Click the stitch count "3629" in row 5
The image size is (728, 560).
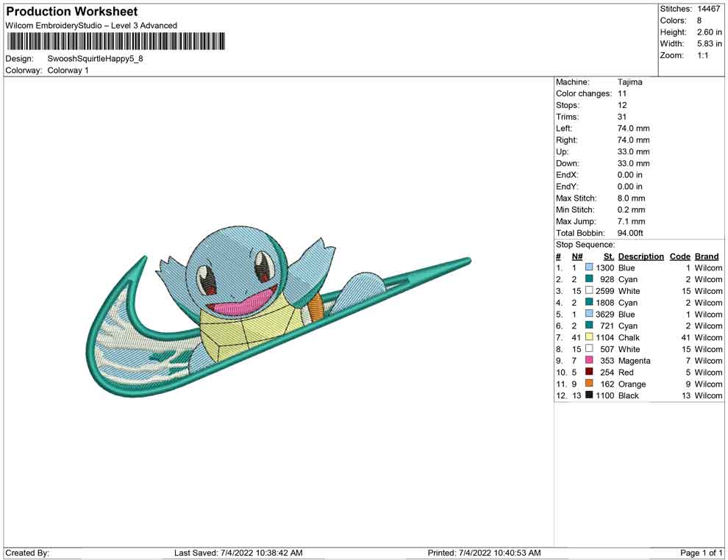click(605, 314)
